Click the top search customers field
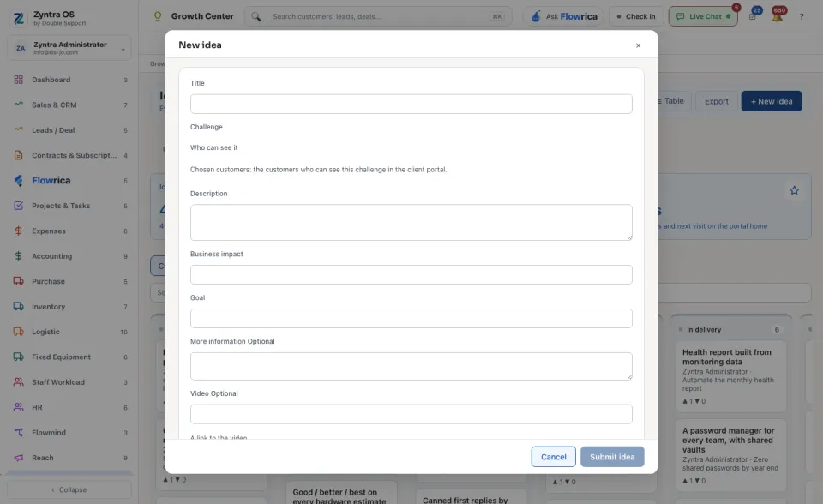Image resolution: width=823 pixels, height=504 pixels. coord(378,16)
